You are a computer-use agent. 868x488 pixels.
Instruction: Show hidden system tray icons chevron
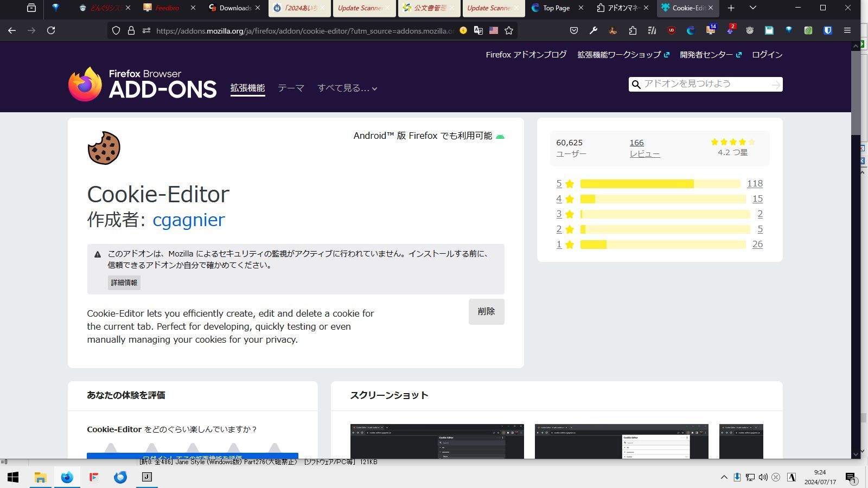(724, 477)
